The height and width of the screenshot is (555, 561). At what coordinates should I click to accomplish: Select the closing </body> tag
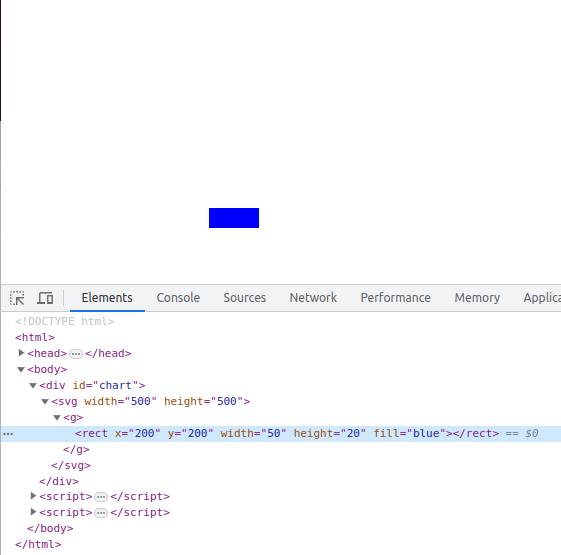click(x=50, y=529)
